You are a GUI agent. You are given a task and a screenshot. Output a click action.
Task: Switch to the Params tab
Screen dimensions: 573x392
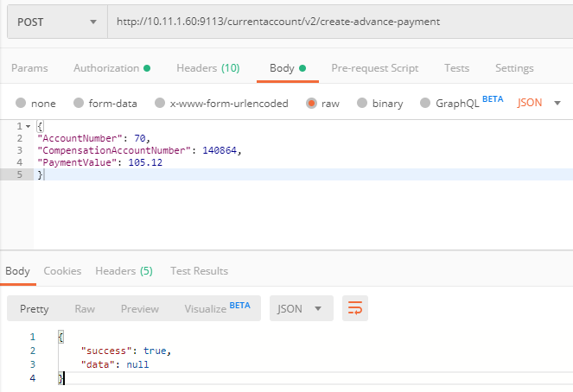[x=29, y=68]
